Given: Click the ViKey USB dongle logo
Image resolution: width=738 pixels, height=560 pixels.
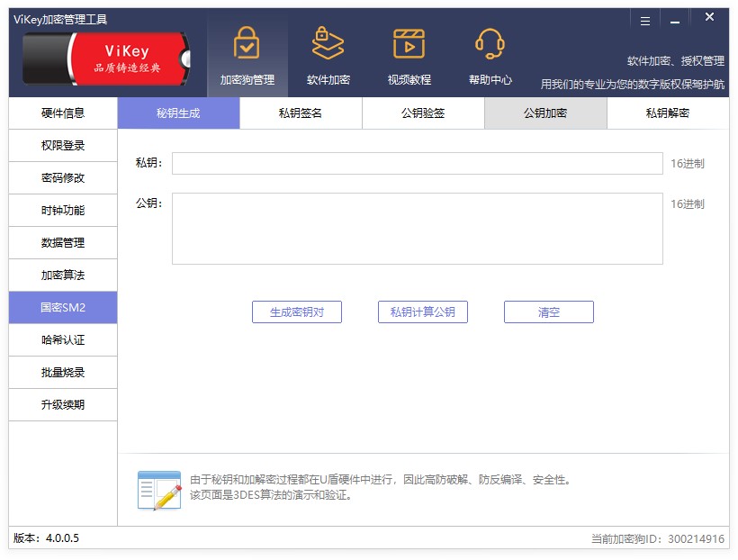Looking at the screenshot, I should pos(106,59).
